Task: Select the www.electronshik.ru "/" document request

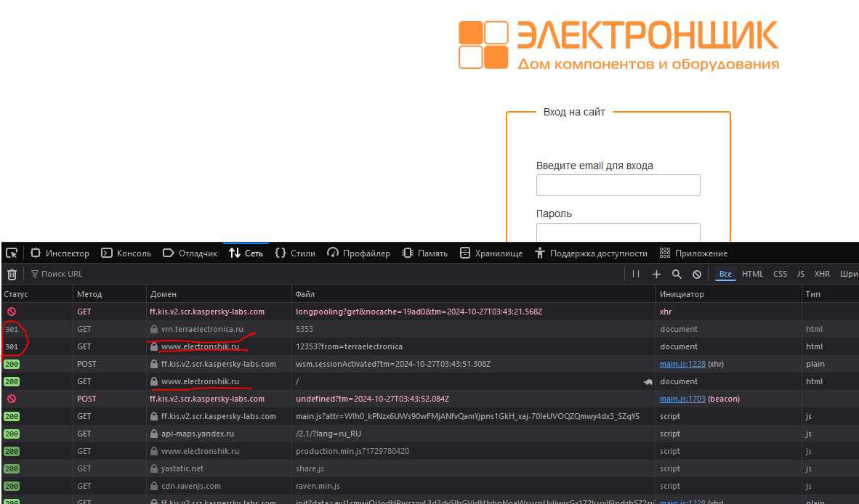Action: (430, 381)
